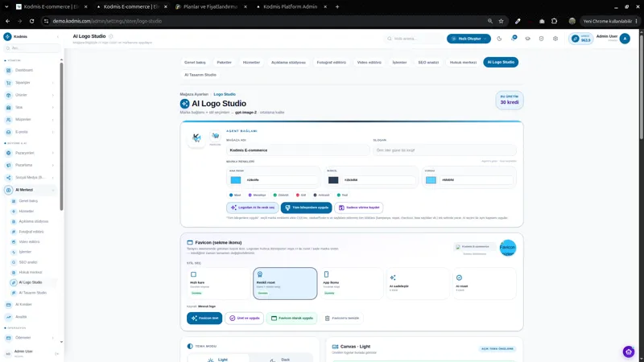644x362 pixels.
Task: Click the E-posta envelope icon in sidebar
Action: point(9,132)
